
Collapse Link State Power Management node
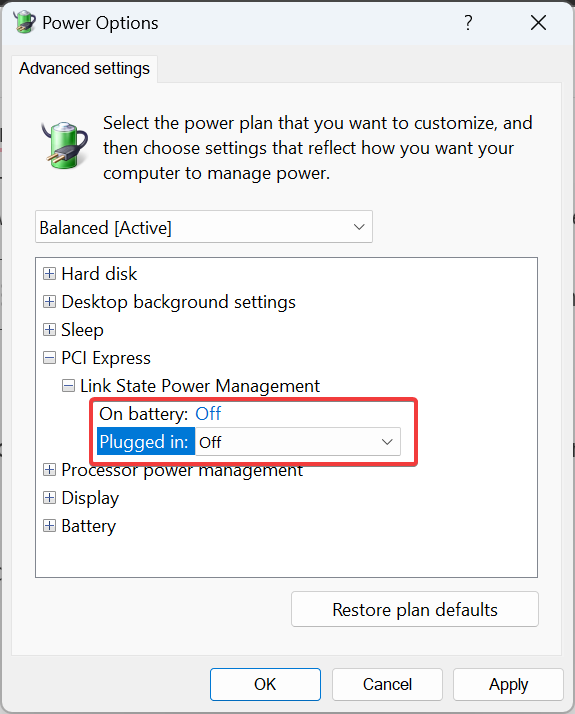(68, 386)
